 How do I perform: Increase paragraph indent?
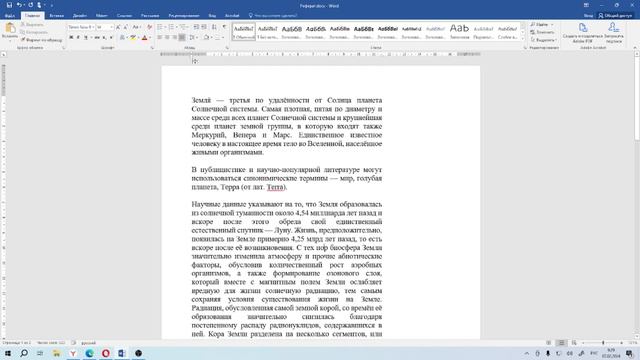point(204,27)
